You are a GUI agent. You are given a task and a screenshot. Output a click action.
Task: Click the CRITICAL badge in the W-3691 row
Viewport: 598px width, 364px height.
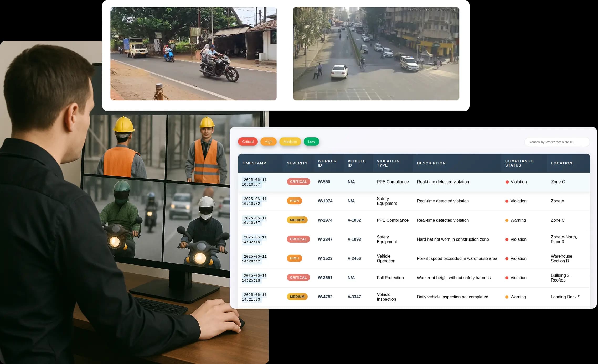[x=298, y=277]
